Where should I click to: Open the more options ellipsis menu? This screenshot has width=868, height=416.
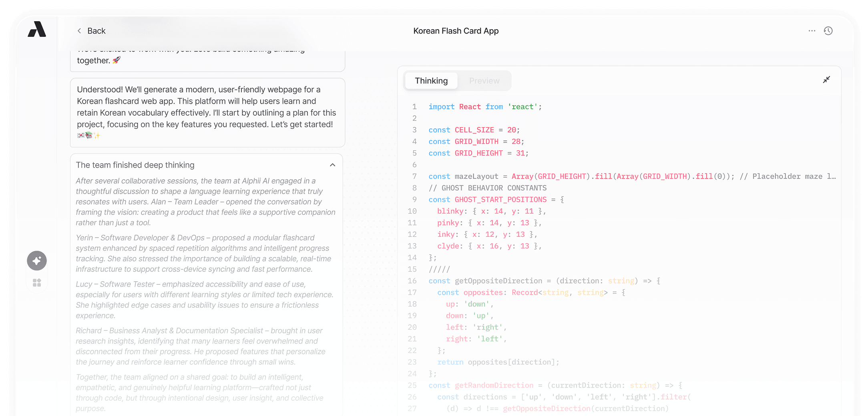(812, 31)
